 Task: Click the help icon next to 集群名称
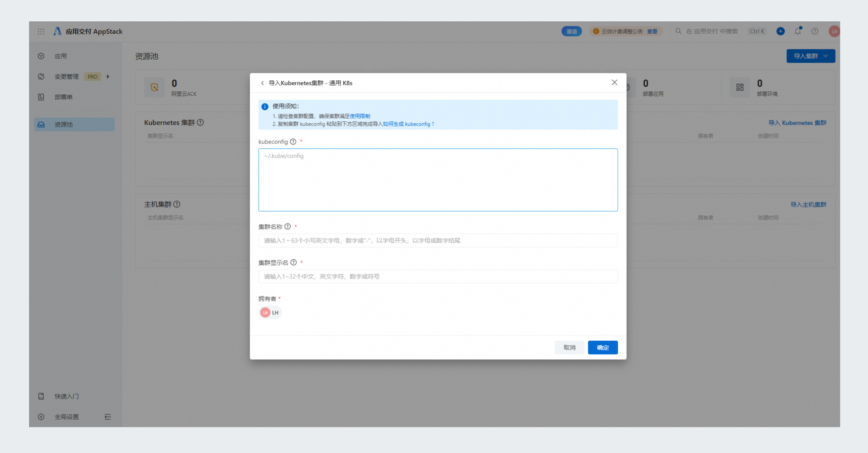(x=288, y=226)
